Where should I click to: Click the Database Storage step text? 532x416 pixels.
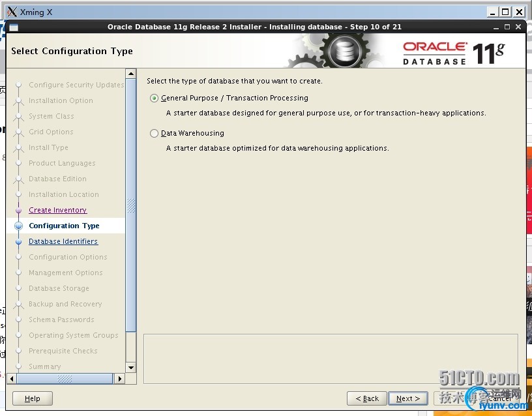(59, 288)
